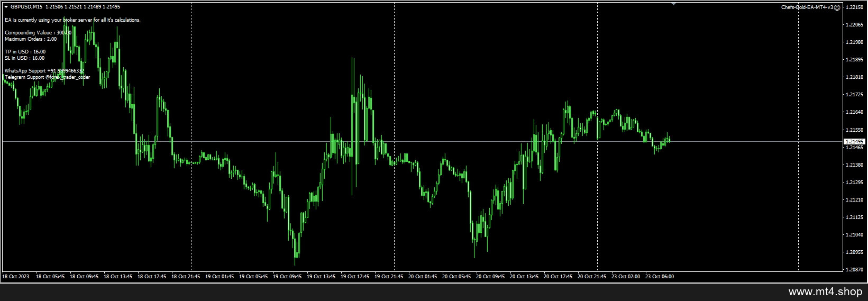The height and width of the screenshot is (301, 868).
Task: Click the '19 Oct 05:45' time axis label
Action: (x=253, y=276)
